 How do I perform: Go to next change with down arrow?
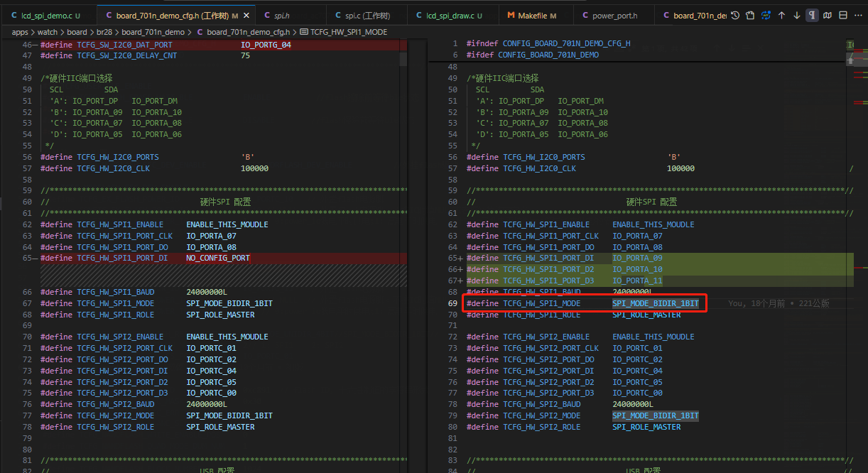pyautogui.click(x=796, y=15)
